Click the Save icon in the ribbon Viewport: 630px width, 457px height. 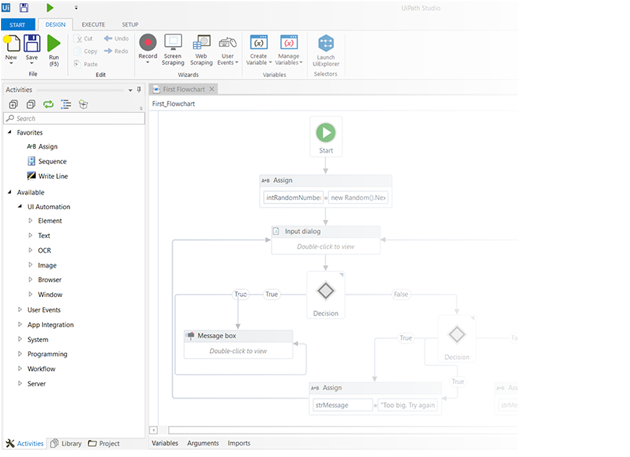click(32, 43)
